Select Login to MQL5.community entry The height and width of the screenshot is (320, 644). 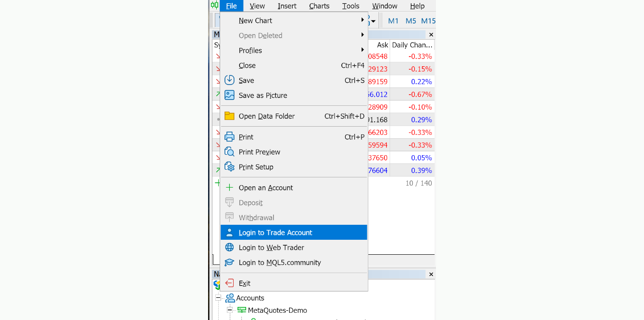pos(294,262)
